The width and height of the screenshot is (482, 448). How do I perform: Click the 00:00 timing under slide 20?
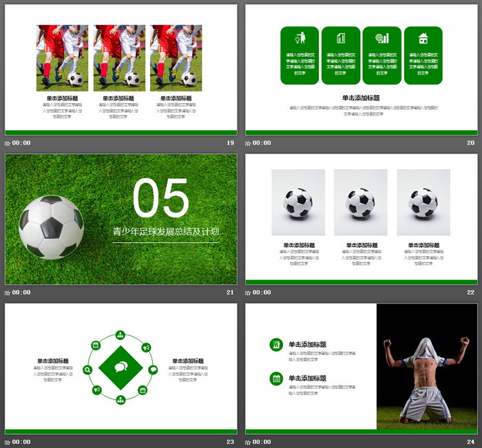pyautogui.click(x=262, y=143)
